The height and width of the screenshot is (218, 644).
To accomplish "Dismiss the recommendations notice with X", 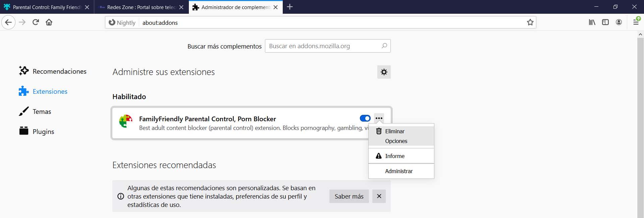I will tap(379, 196).
